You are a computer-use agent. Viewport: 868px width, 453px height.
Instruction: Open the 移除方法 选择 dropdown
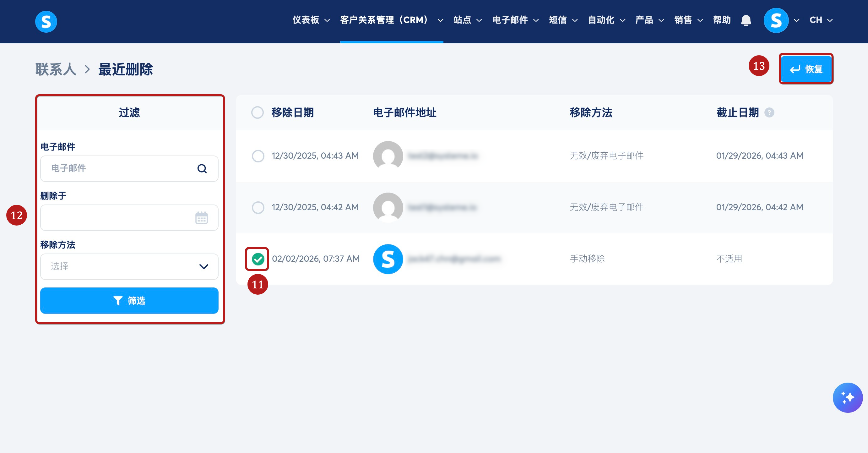pos(129,267)
